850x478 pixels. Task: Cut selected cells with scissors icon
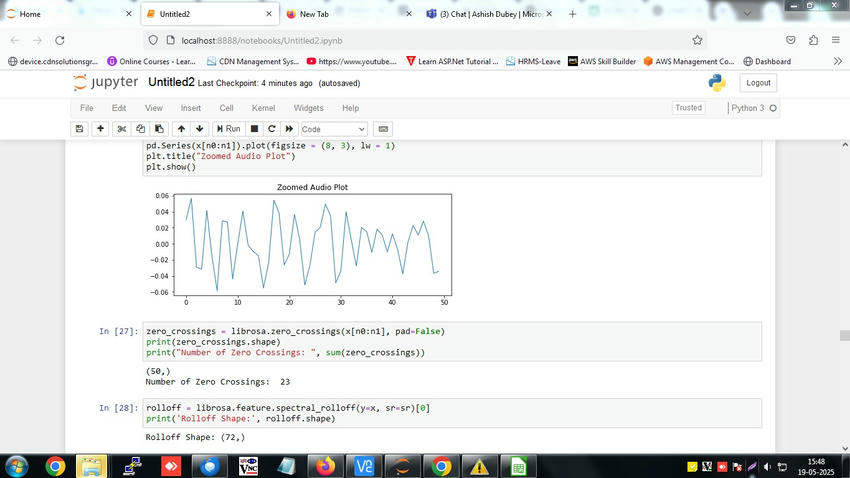point(121,129)
